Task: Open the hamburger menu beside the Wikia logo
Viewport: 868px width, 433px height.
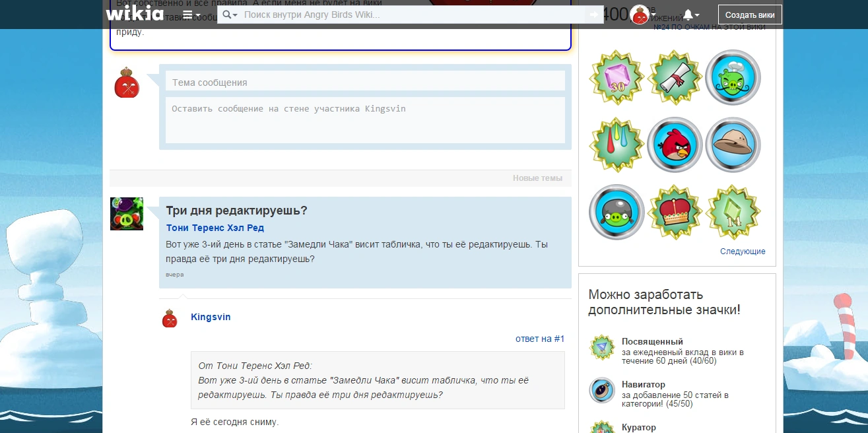Action: (x=191, y=15)
